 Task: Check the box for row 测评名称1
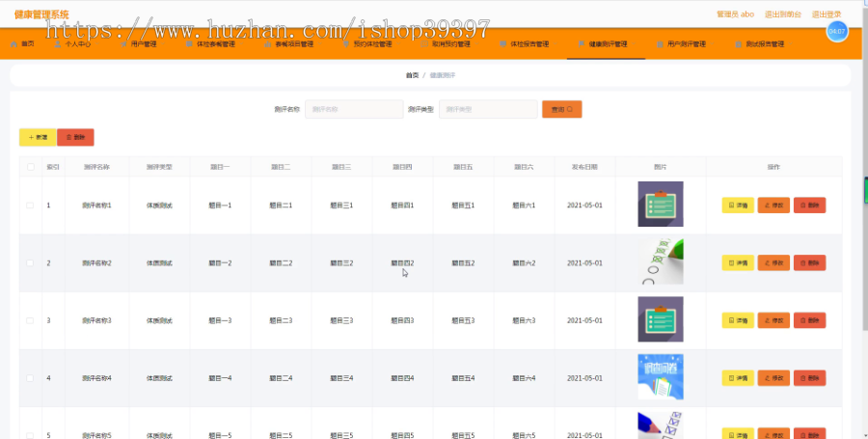31,206
